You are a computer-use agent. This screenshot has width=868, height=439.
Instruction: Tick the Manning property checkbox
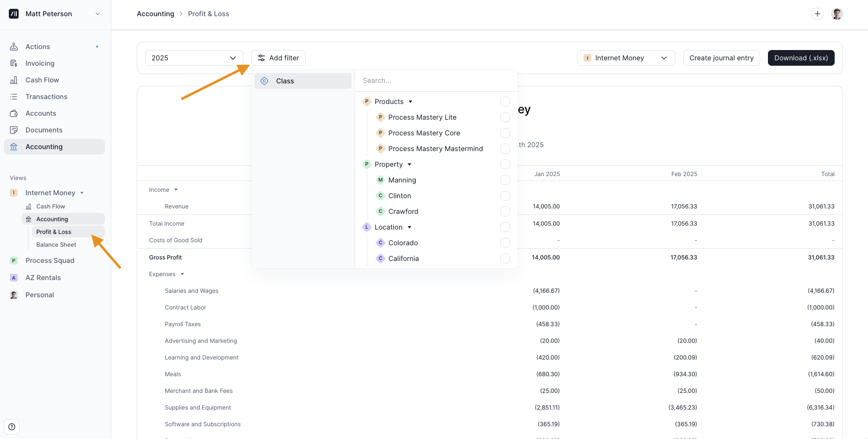(x=505, y=180)
